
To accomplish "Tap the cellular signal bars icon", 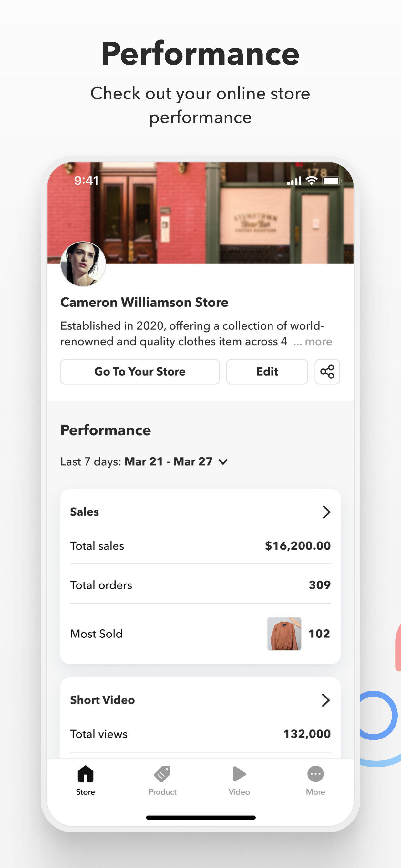I will [x=294, y=181].
